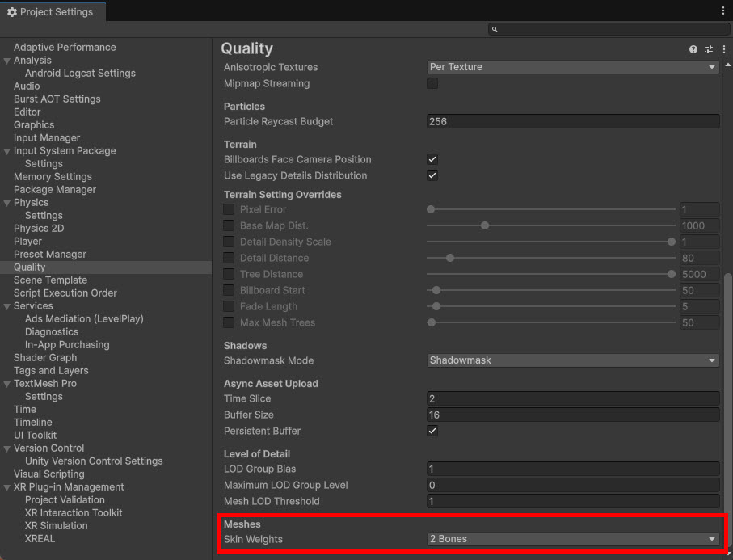Open Memory Settings category

pyautogui.click(x=53, y=177)
